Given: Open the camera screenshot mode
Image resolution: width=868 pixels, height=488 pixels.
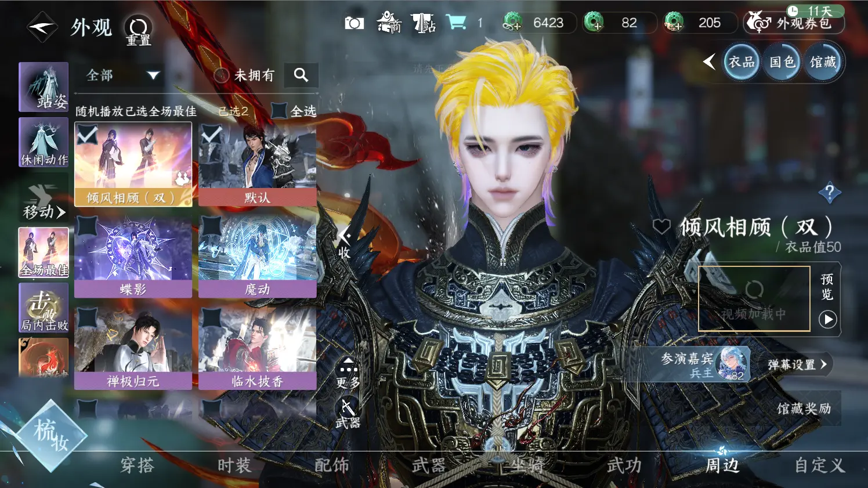Looking at the screenshot, I should click(x=354, y=23).
